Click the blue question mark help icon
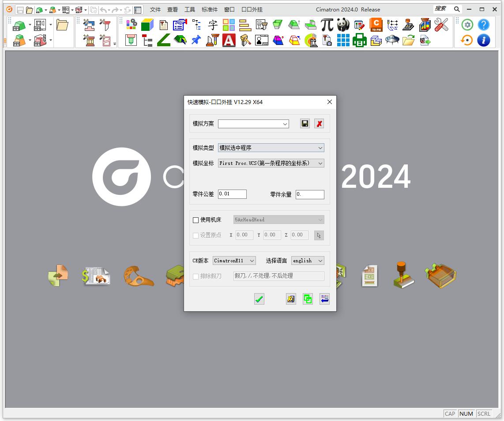This screenshot has height=421, width=504. pyautogui.click(x=484, y=25)
